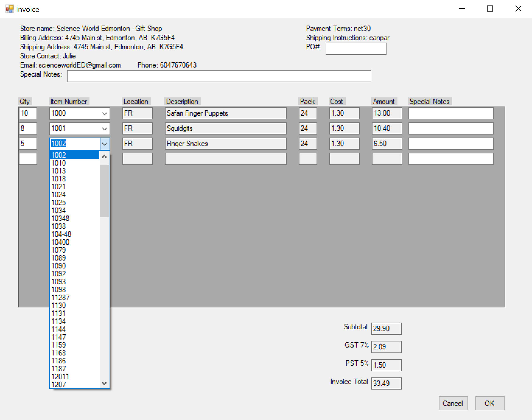Click the Qty field showing 8
This screenshot has width=532, height=420.
pyautogui.click(x=28, y=128)
